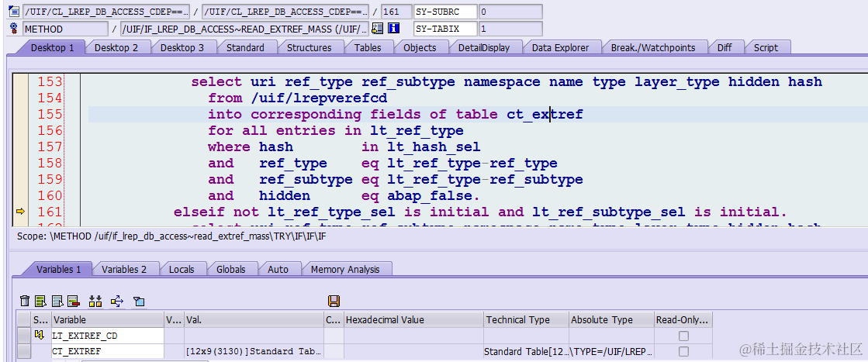Open the DetailDisplay tab
868x362 pixels.
click(x=484, y=47)
